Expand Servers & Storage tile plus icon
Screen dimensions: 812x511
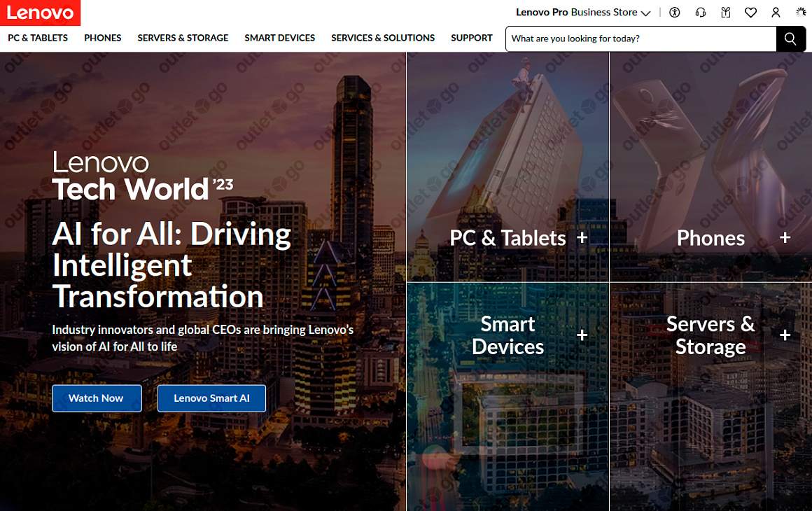785,335
